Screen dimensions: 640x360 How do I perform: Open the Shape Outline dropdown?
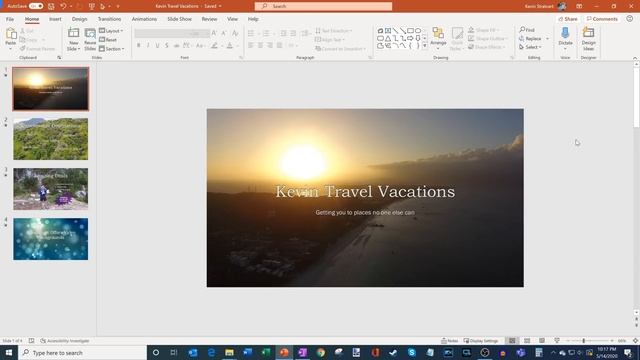point(488,38)
